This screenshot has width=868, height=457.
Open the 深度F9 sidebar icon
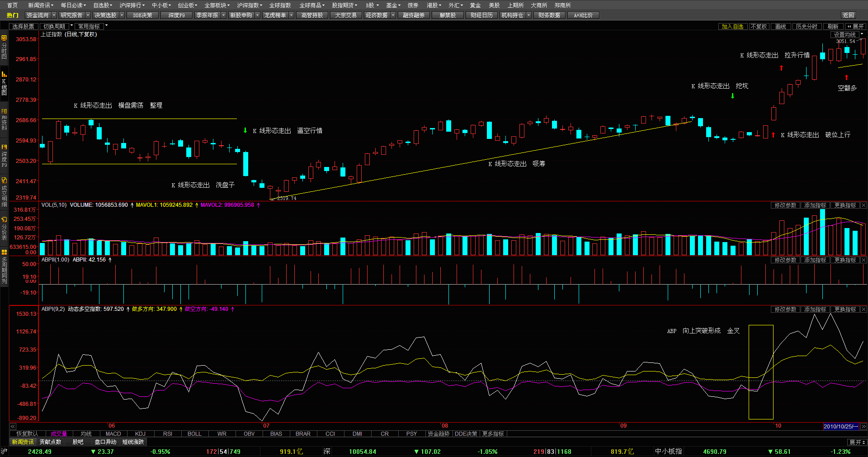(x=4, y=156)
